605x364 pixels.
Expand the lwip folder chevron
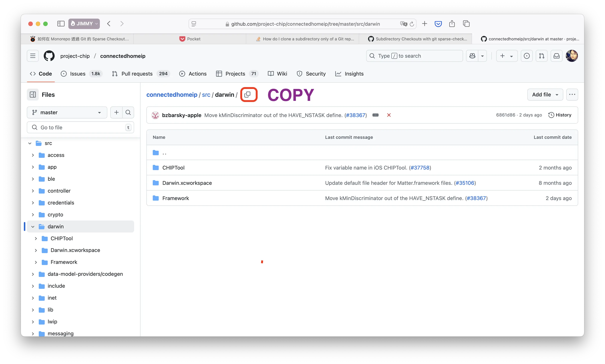[33, 322]
